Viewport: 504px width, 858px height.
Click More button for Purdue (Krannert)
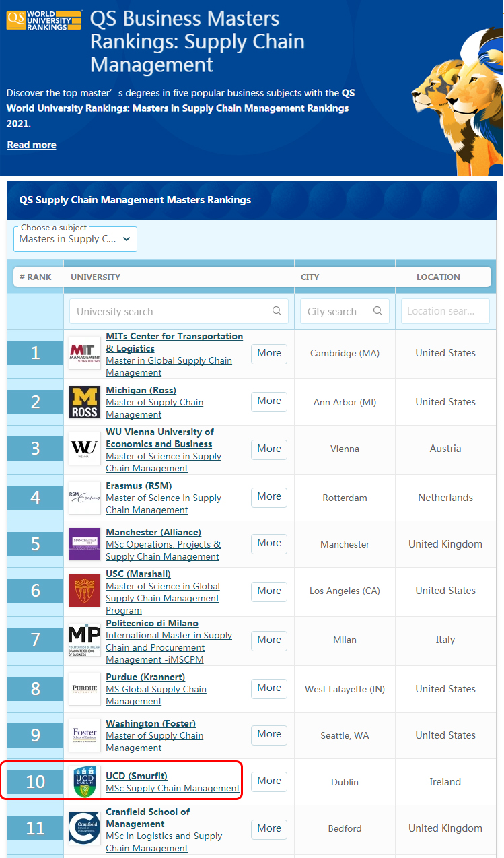[x=269, y=688]
